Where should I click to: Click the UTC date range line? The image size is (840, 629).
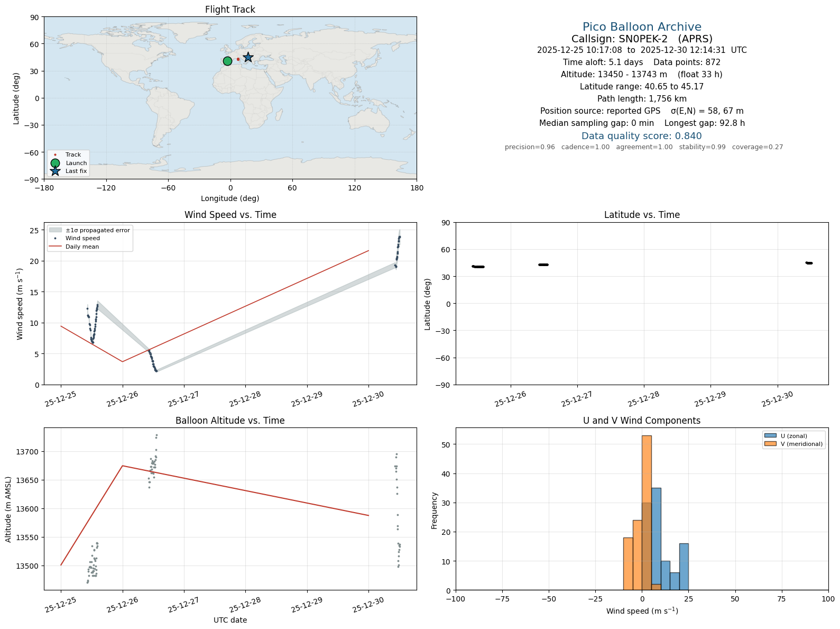[x=642, y=50]
